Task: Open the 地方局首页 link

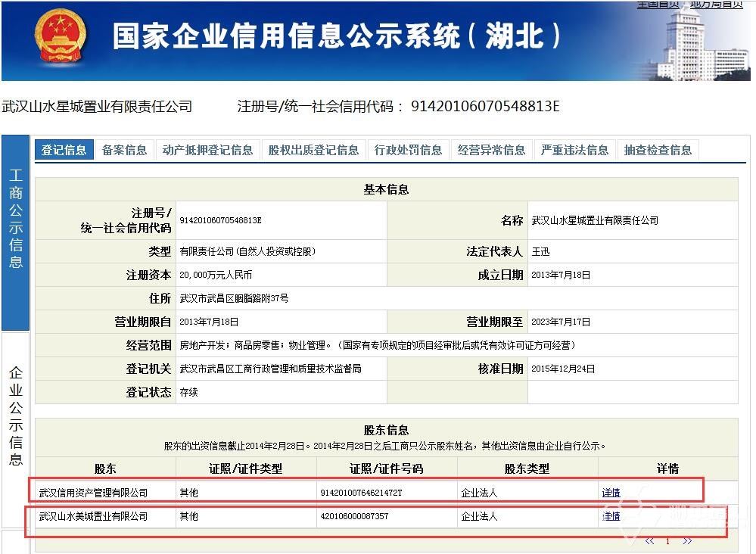Action: click(716, 5)
